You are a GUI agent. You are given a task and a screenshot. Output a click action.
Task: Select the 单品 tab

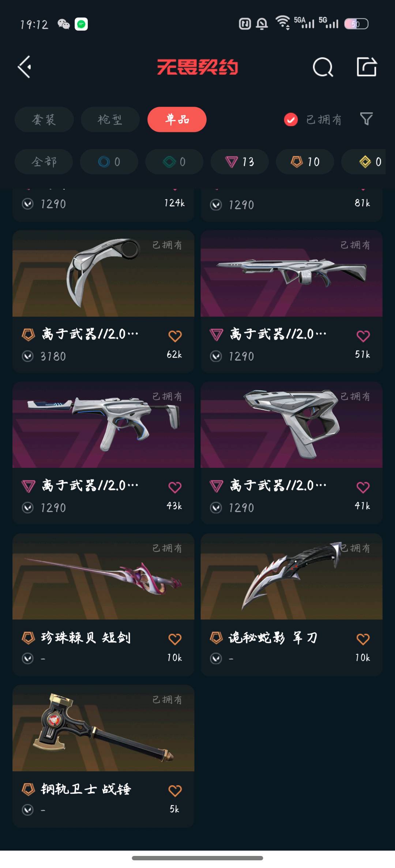tap(177, 120)
